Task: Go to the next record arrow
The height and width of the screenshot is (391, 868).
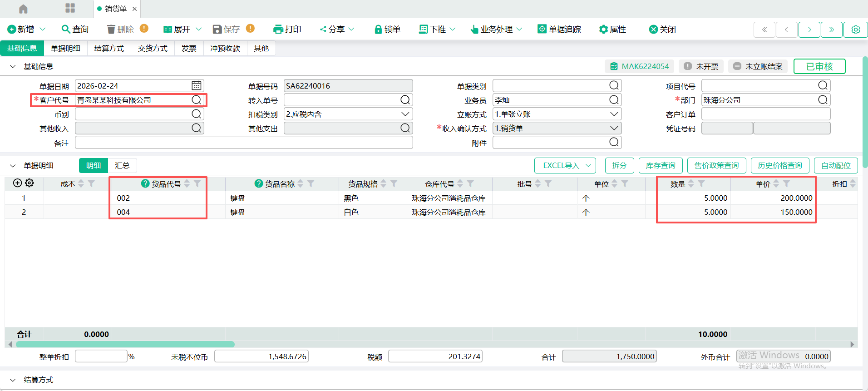Action: click(809, 30)
